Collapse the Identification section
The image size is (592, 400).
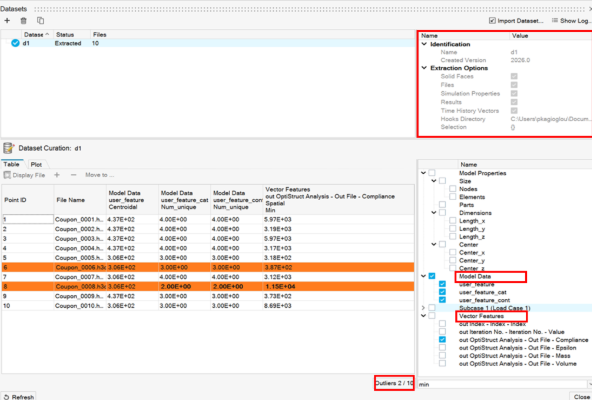(x=424, y=44)
